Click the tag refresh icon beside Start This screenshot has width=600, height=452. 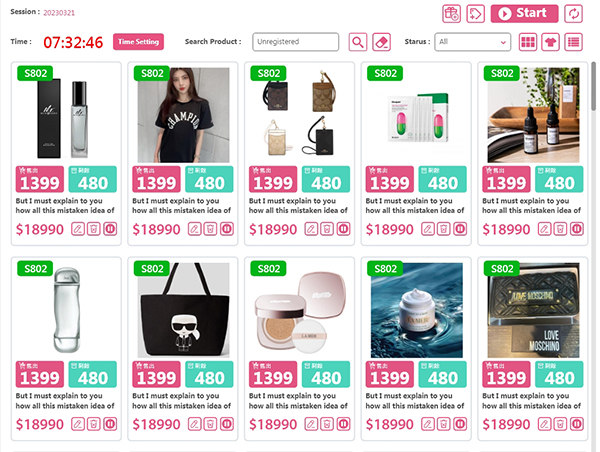click(x=476, y=14)
